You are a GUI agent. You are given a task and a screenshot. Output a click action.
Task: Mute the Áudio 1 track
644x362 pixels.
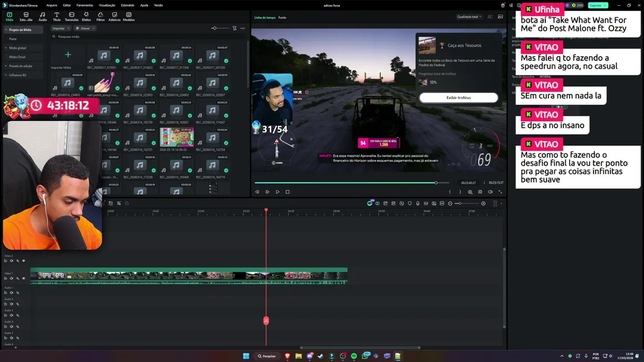(x=12, y=293)
